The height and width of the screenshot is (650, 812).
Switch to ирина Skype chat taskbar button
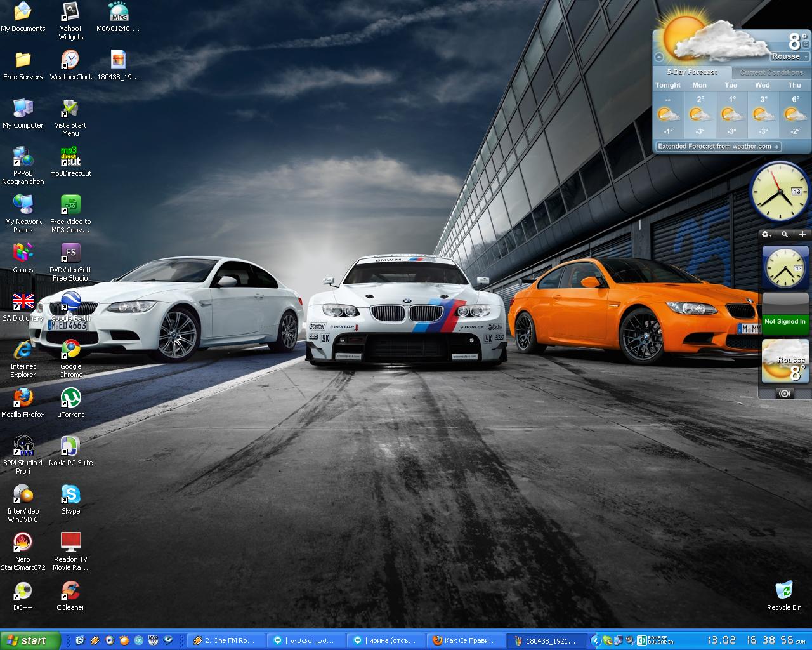tap(386, 640)
